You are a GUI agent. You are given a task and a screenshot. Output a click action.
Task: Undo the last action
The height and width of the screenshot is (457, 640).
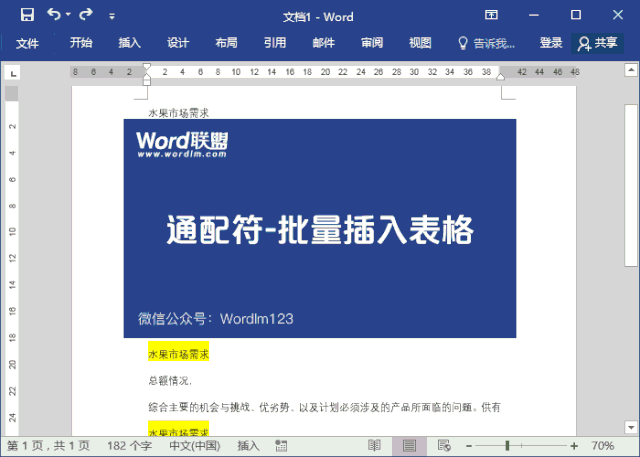point(53,15)
